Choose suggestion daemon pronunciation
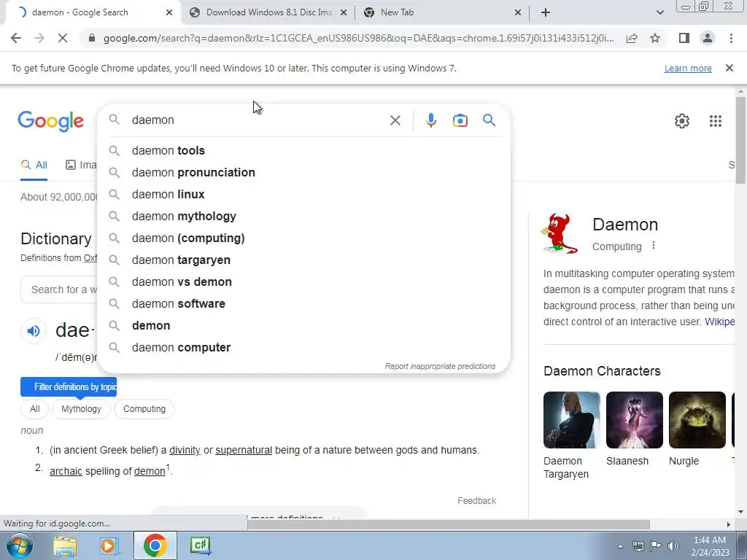 pyautogui.click(x=303, y=172)
